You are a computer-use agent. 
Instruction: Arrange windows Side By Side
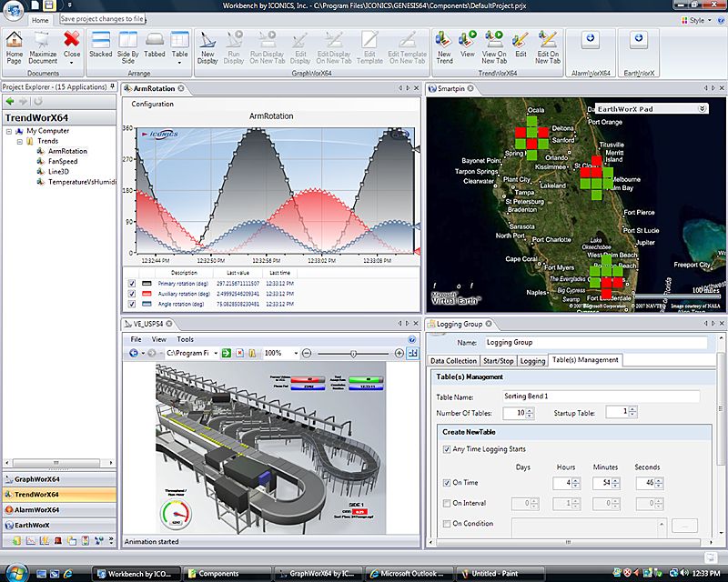point(127,48)
